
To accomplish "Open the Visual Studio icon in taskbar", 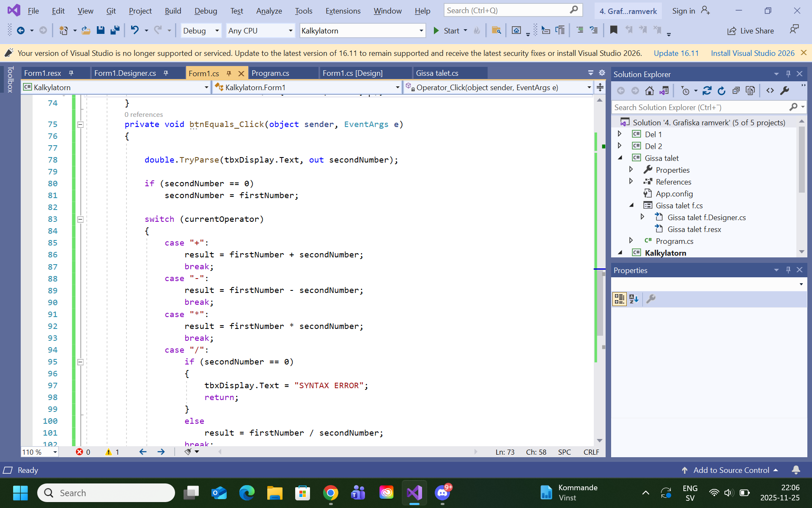I will tap(414, 493).
